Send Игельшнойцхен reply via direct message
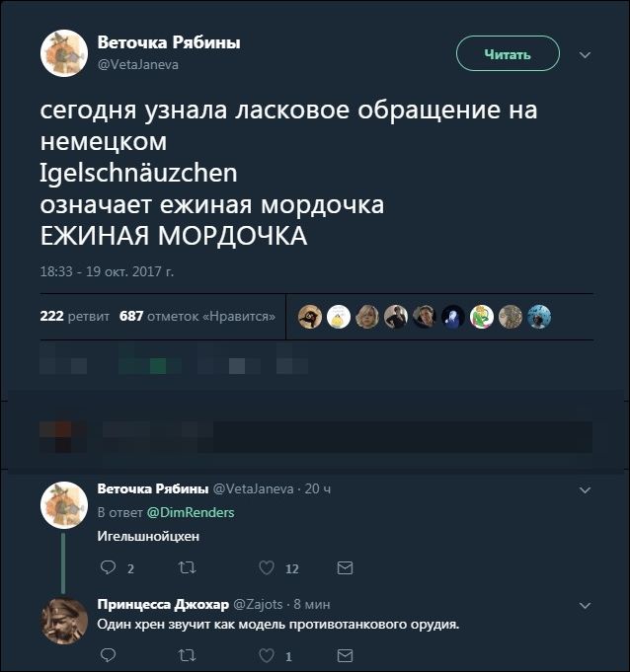The image size is (630, 672). 345,568
